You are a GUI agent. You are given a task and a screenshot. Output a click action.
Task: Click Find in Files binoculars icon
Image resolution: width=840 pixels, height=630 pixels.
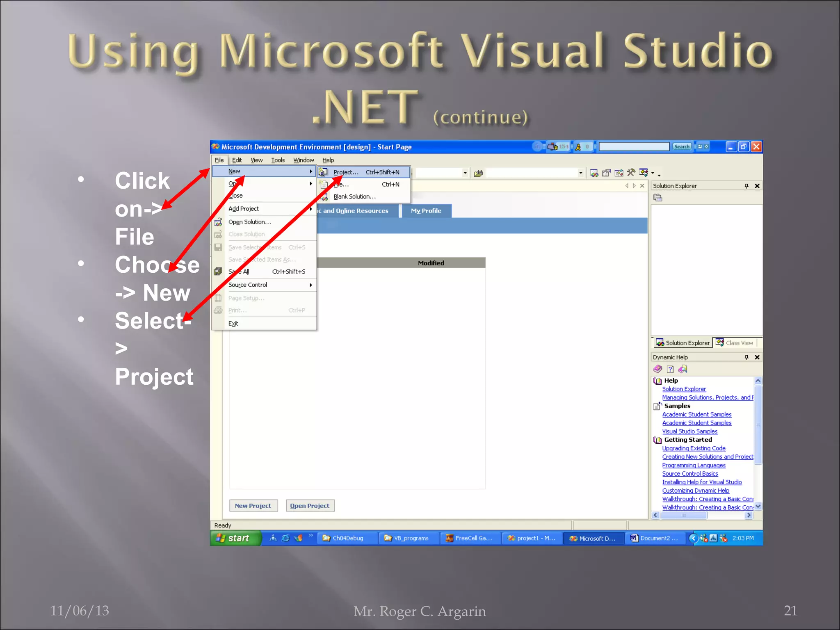(x=478, y=173)
